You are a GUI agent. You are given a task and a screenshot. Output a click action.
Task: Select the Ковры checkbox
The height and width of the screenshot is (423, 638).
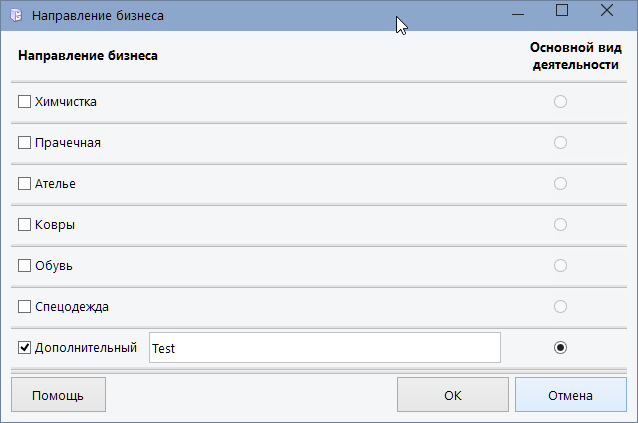(x=25, y=224)
